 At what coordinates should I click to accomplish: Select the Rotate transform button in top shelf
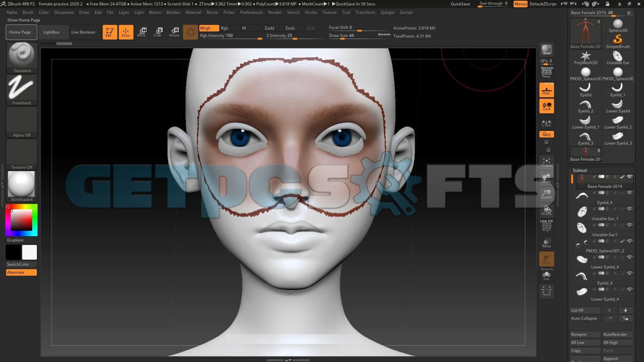pos(174,32)
